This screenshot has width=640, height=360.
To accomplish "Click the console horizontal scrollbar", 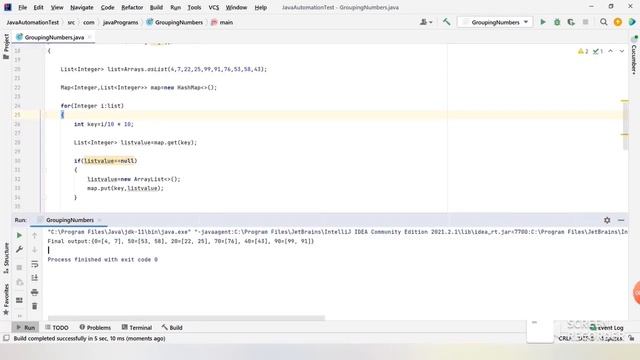I will coord(186,318).
